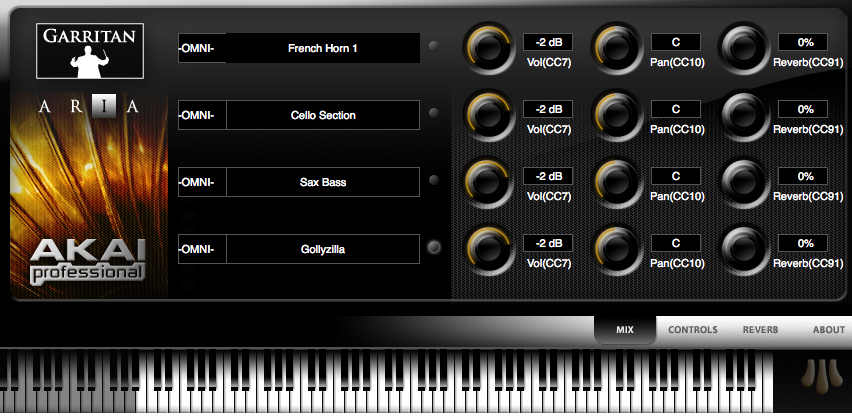This screenshot has width=852, height=416.
Task: Click the 0% reverb field for Gollyzilla
Action: [803, 243]
